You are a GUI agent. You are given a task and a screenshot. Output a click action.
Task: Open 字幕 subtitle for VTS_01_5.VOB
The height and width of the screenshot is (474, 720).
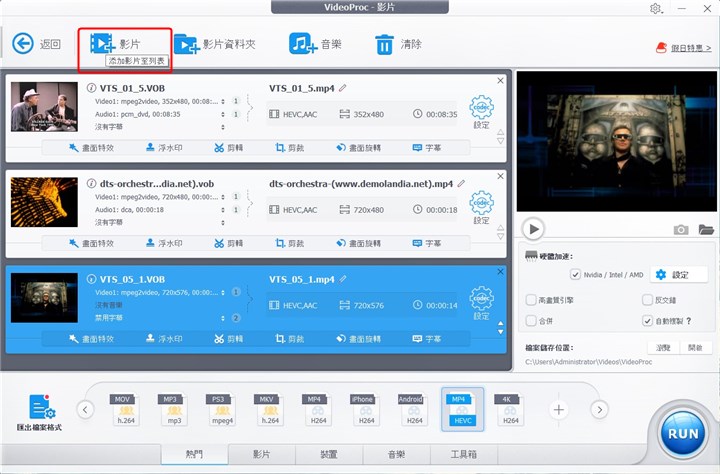click(427, 148)
